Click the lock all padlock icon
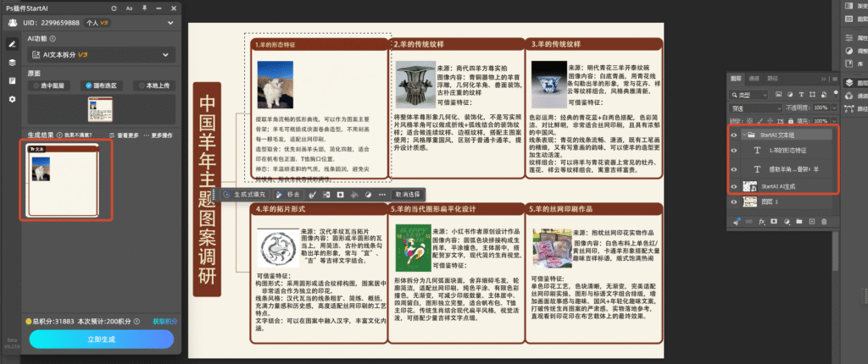The image size is (868, 364). tap(791, 120)
